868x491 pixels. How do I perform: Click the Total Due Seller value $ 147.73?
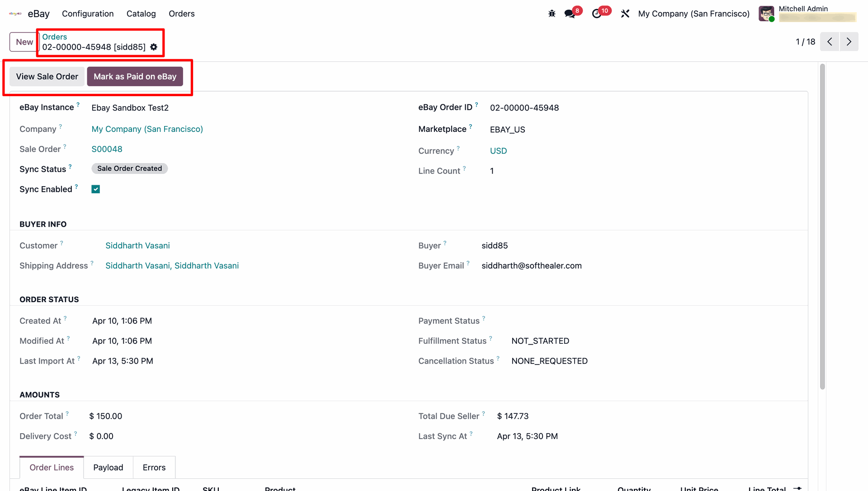513,416
